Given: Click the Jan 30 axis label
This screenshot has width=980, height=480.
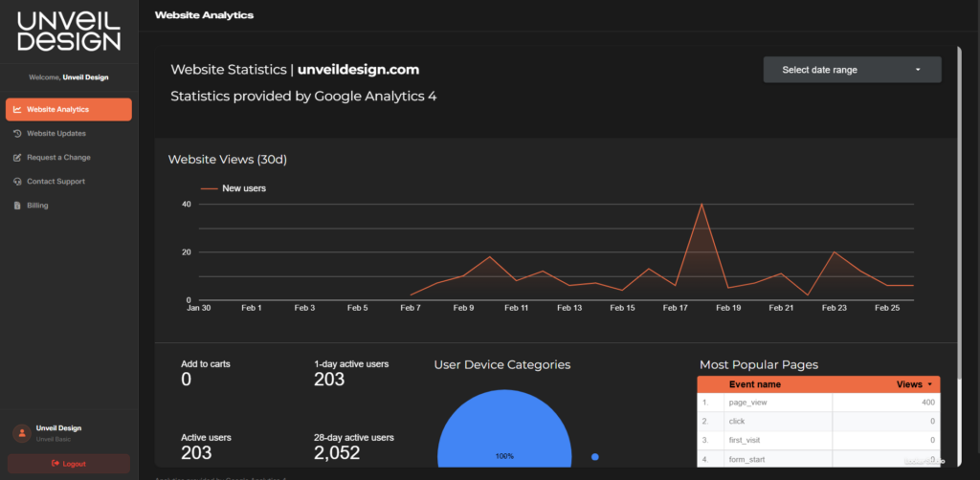Looking at the screenshot, I should click(198, 308).
